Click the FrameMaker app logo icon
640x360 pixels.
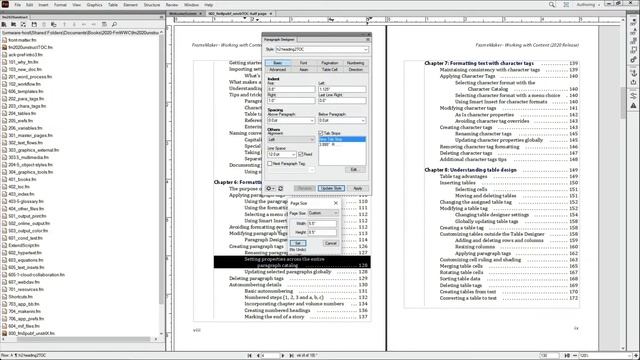[x=5, y=4]
